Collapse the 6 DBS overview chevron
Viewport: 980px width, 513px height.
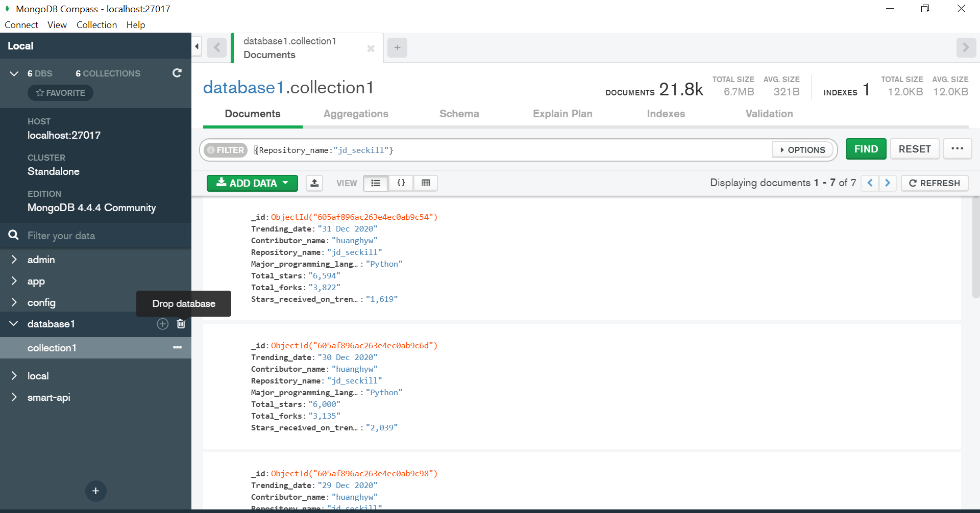coord(14,73)
